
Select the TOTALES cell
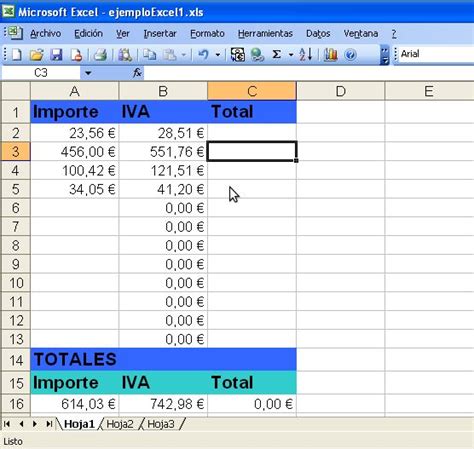pyautogui.click(x=75, y=360)
